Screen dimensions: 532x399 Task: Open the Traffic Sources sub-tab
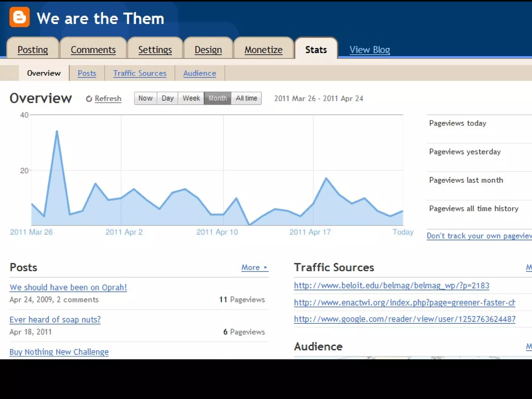140,73
